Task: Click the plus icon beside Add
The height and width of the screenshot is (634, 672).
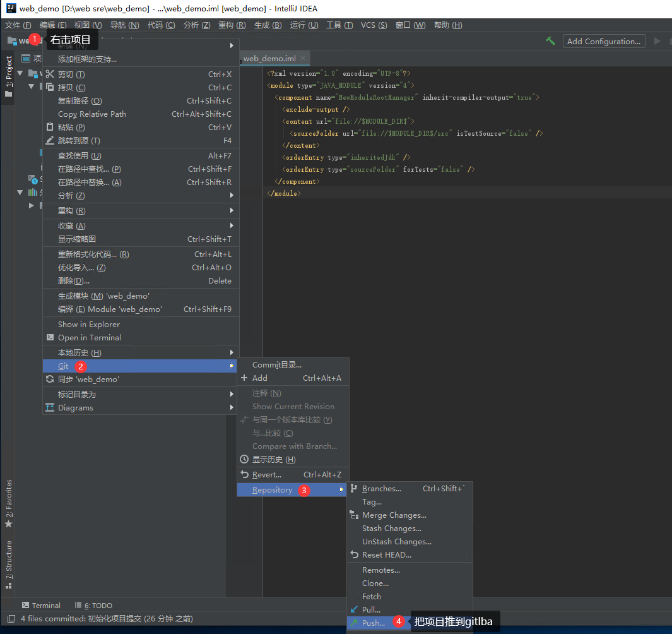Action: click(x=244, y=378)
